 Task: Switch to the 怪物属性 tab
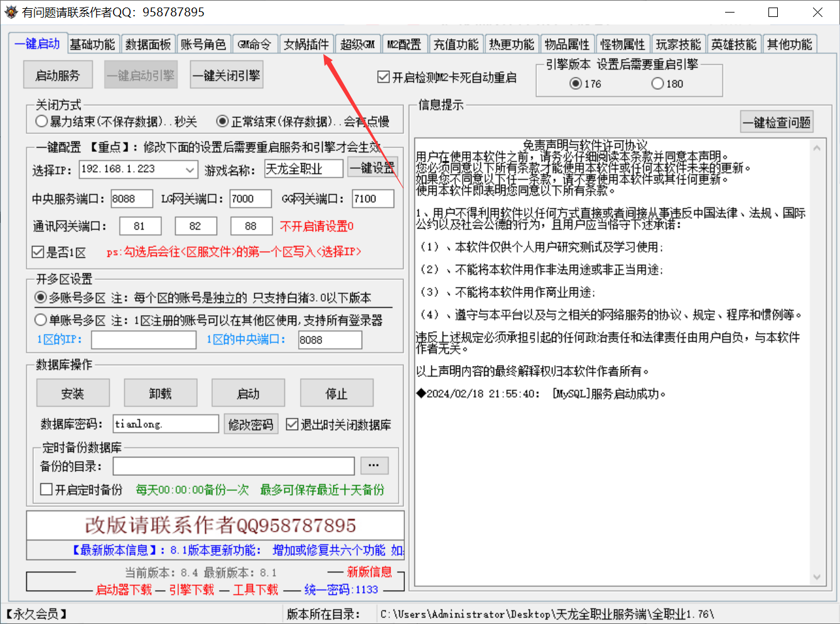(623, 45)
